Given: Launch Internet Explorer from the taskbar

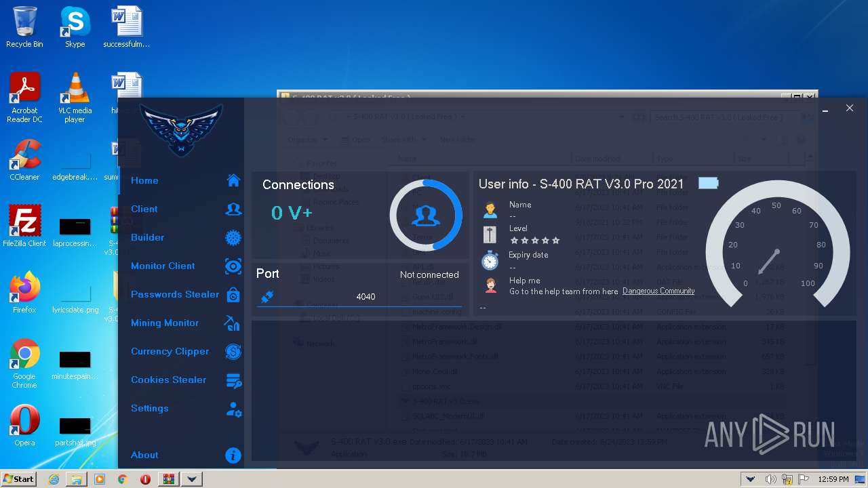Looking at the screenshot, I should click(54, 479).
